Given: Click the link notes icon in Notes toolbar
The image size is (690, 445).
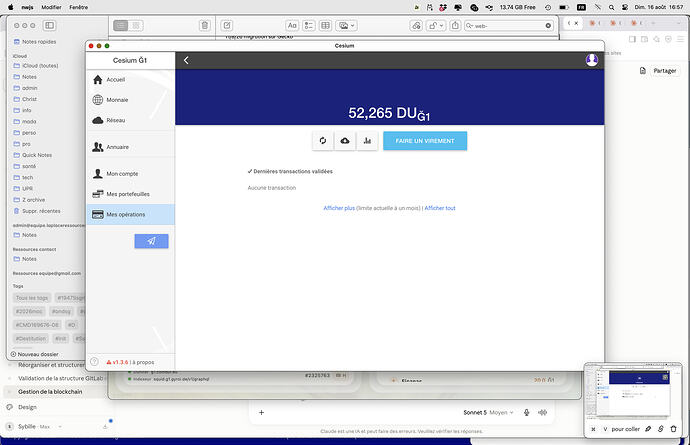Looking at the screenshot, I should click(416, 26).
